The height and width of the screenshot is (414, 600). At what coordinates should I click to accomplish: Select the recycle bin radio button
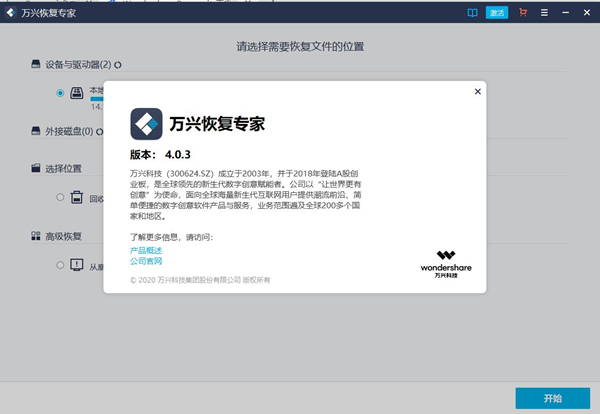pos(61,198)
